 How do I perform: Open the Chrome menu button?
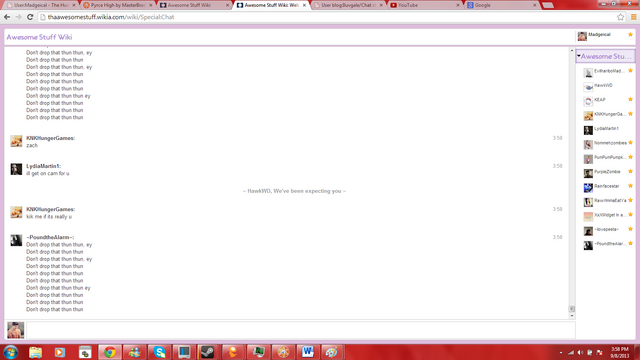tap(633, 17)
